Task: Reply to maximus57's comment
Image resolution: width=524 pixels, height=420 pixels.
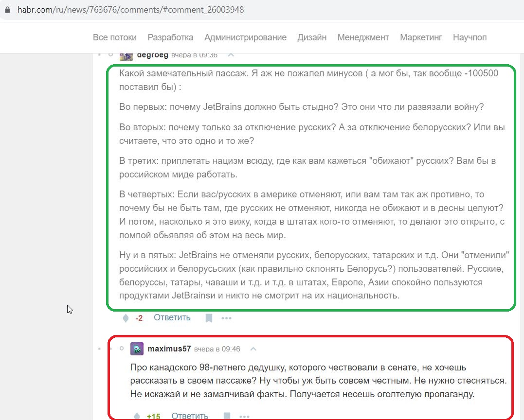Action: [x=190, y=416]
